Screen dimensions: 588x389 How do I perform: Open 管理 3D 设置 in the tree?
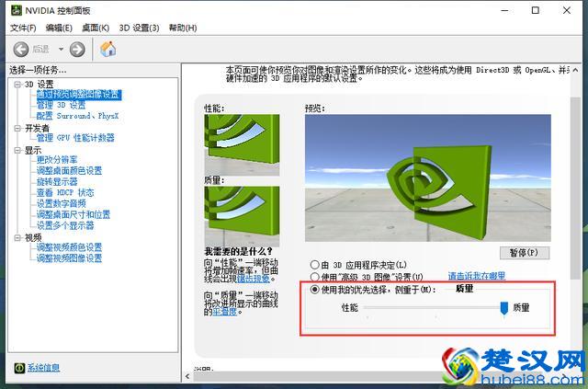61,105
